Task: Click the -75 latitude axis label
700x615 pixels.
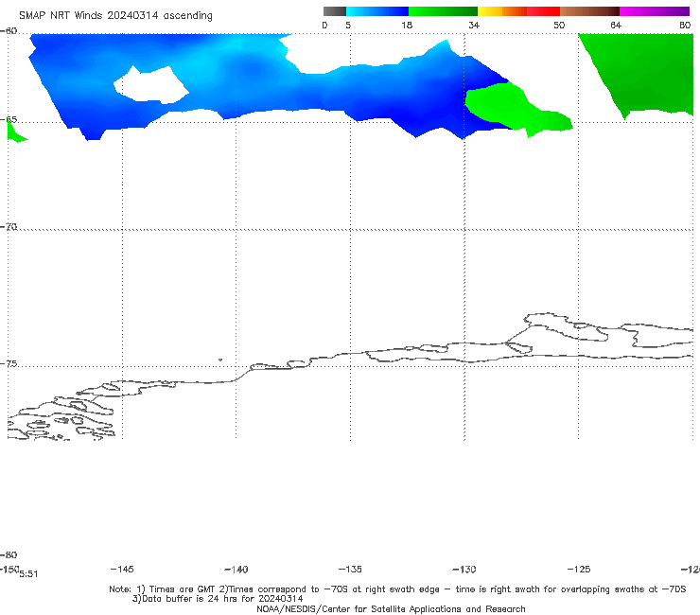Action: [9, 363]
